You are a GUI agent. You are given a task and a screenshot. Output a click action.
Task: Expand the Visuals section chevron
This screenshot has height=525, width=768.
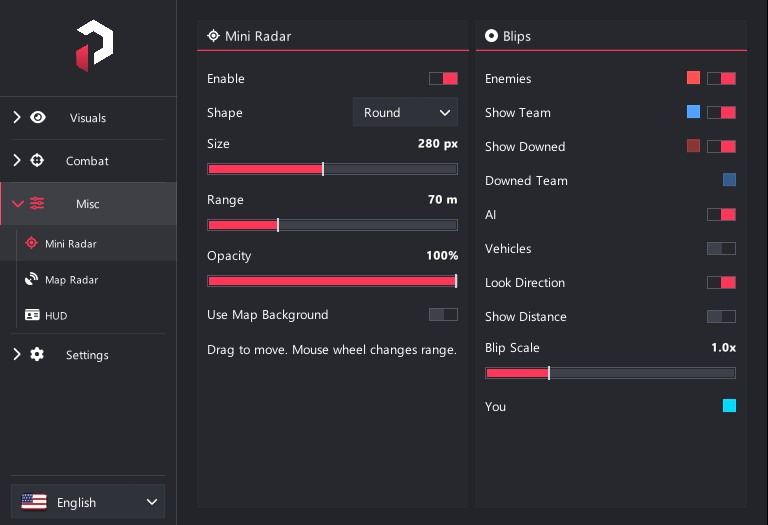click(17, 118)
